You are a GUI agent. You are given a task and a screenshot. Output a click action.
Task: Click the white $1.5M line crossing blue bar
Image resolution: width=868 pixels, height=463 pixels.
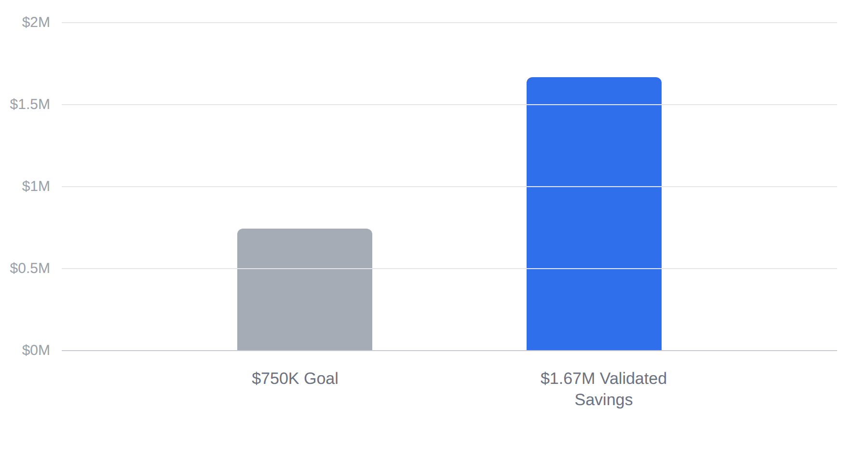pyautogui.click(x=594, y=105)
